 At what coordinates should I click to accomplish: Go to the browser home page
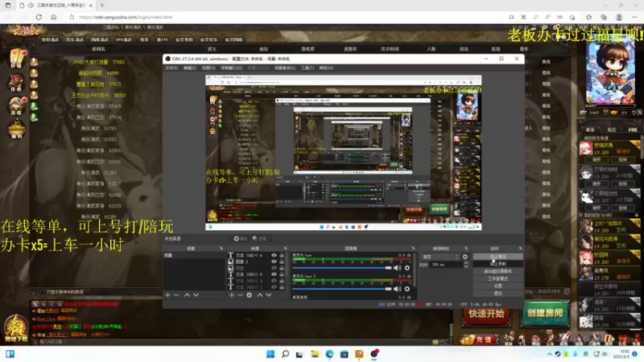[x=54, y=17]
